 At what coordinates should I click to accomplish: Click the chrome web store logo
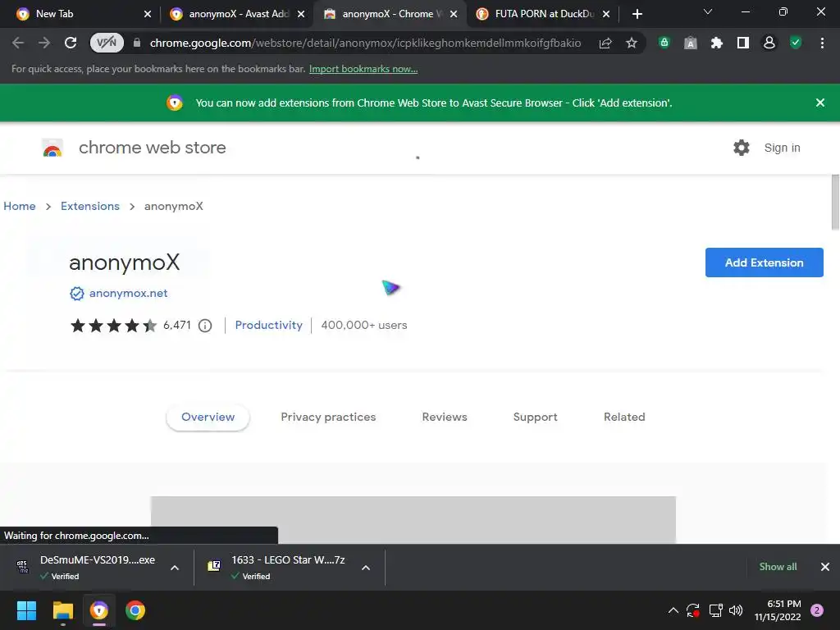[52, 148]
